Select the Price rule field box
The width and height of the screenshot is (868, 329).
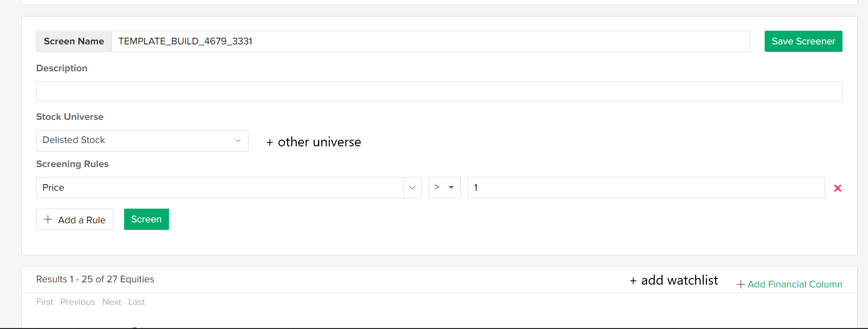[219, 188]
